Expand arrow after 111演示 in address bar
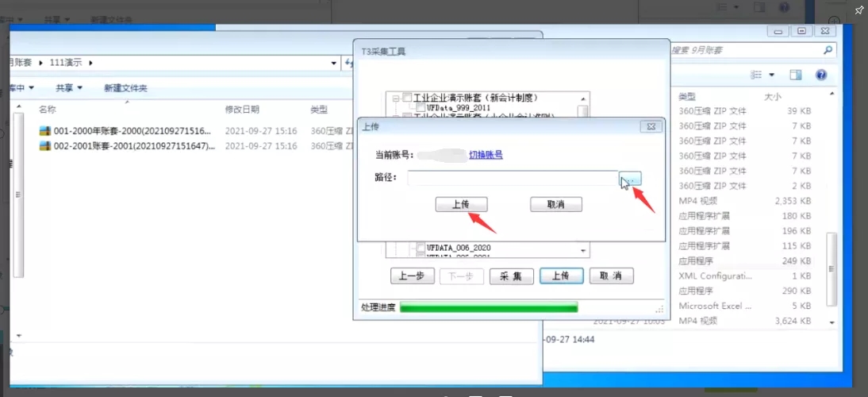Screen dimensions: 868x397 [x=90, y=63]
